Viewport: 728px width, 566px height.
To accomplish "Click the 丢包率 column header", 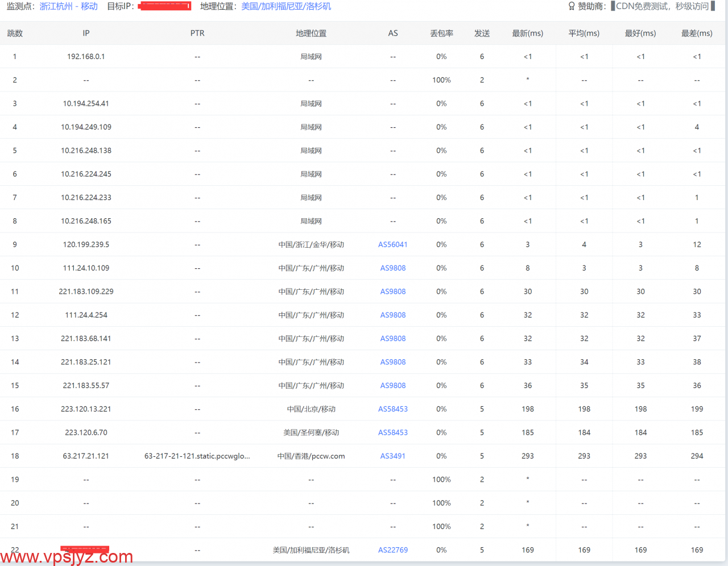I will [441, 34].
